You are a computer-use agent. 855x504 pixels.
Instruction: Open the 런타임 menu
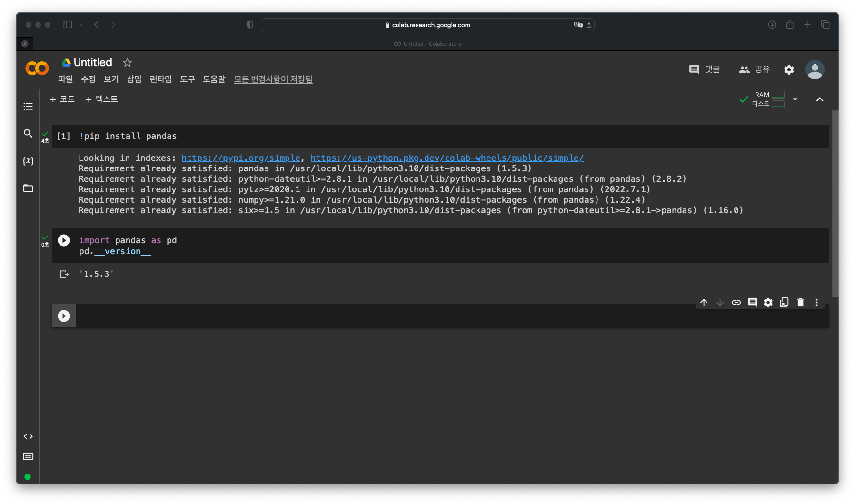tap(160, 79)
